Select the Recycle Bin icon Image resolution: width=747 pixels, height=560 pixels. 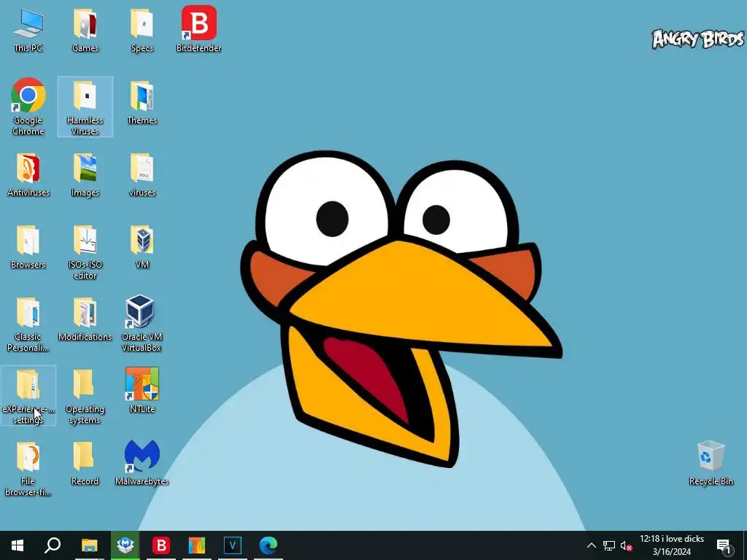click(x=711, y=463)
